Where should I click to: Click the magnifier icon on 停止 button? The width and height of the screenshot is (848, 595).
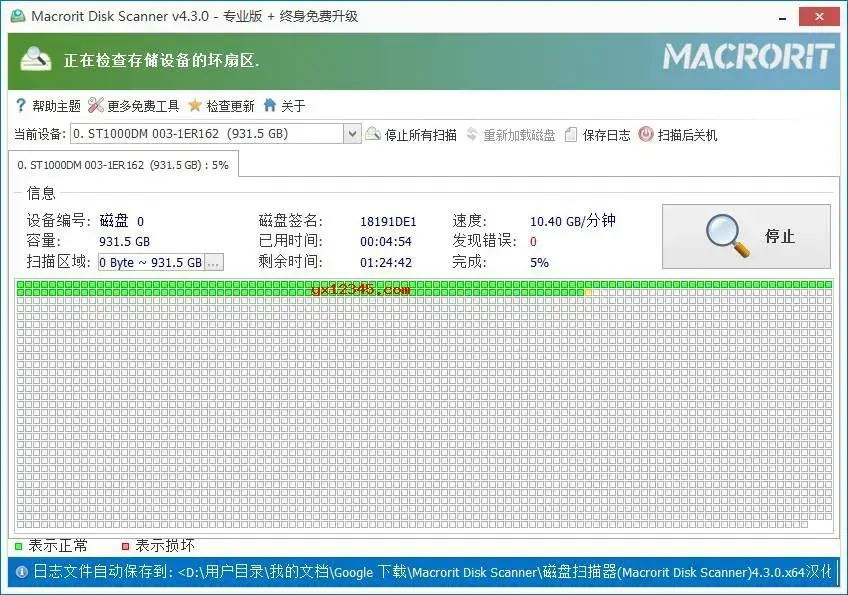[x=728, y=236]
